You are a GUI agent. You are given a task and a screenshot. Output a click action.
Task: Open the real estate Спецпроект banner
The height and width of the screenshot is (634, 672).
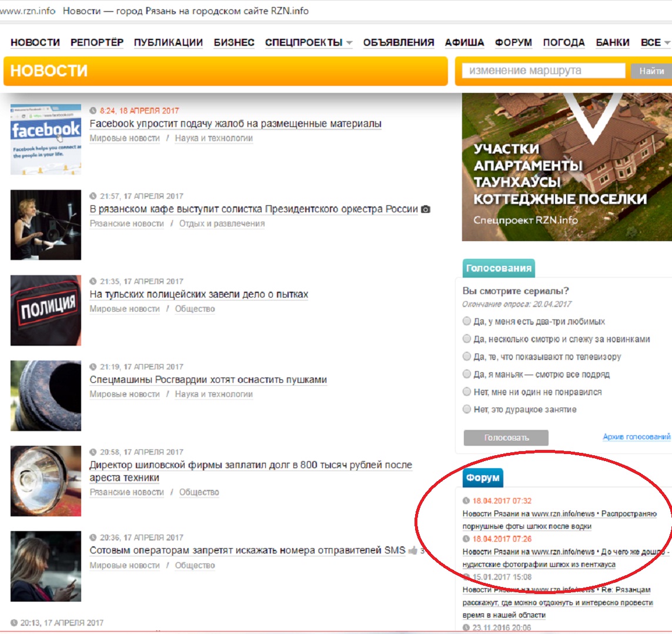(567, 168)
